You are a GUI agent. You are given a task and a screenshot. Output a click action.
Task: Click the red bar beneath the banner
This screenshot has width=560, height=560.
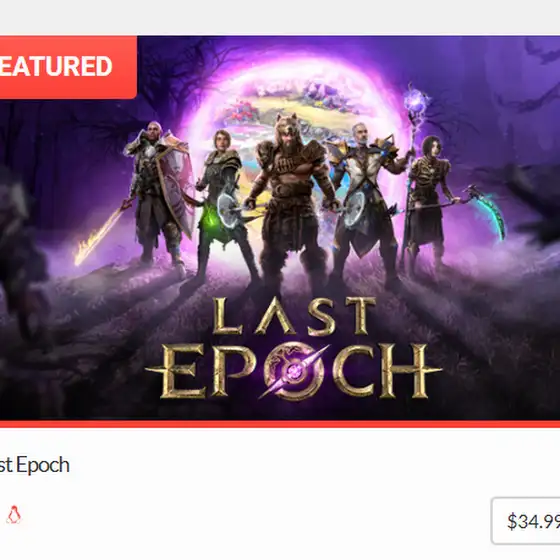point(280,424)
